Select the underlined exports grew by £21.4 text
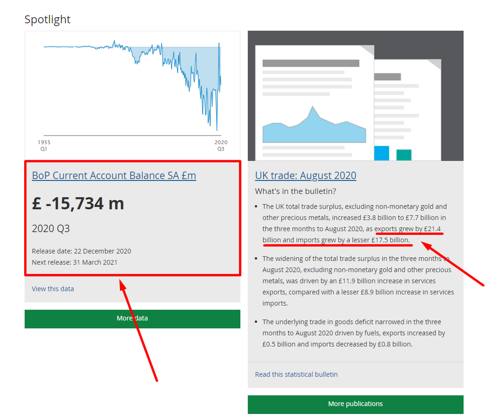This screenshot has height=420, width=504. 408,228
